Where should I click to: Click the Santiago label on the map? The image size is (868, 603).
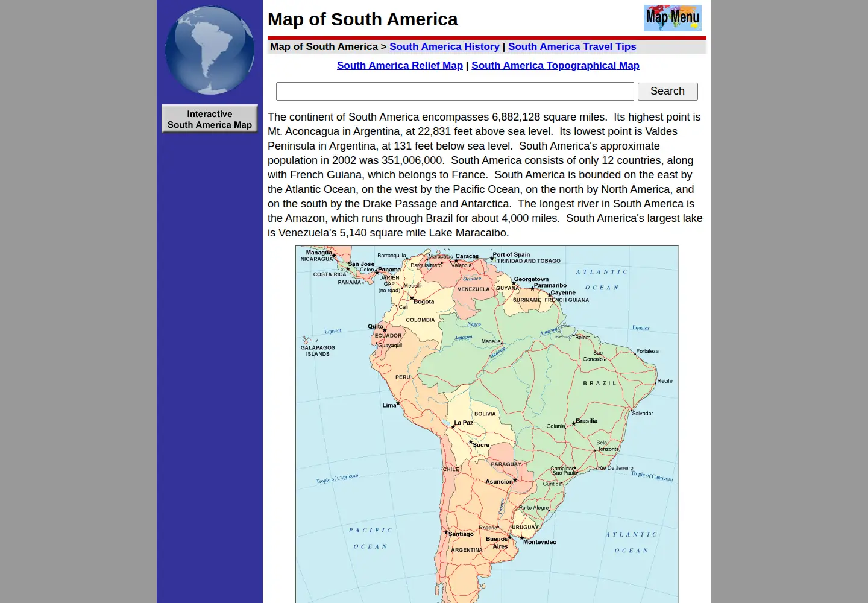(x=461, y=534)
